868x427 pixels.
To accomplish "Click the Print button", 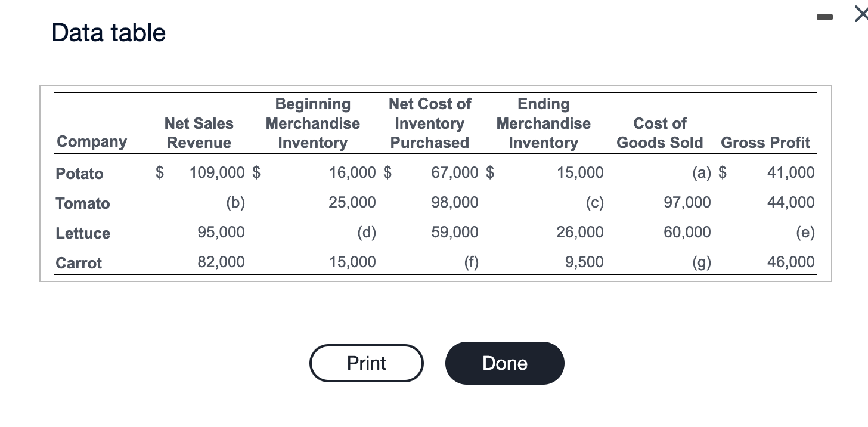I will pyautogui.click(x=366, y=363).
